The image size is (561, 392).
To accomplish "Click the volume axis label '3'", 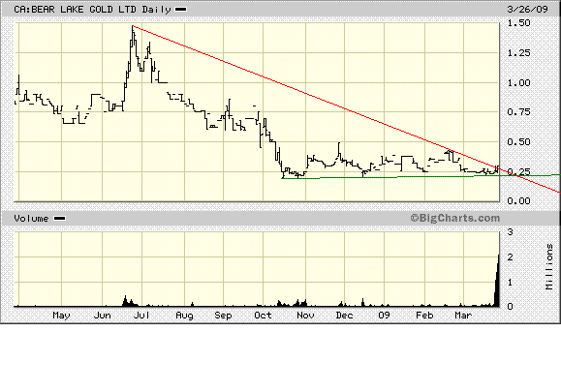I will coord(511,232).
